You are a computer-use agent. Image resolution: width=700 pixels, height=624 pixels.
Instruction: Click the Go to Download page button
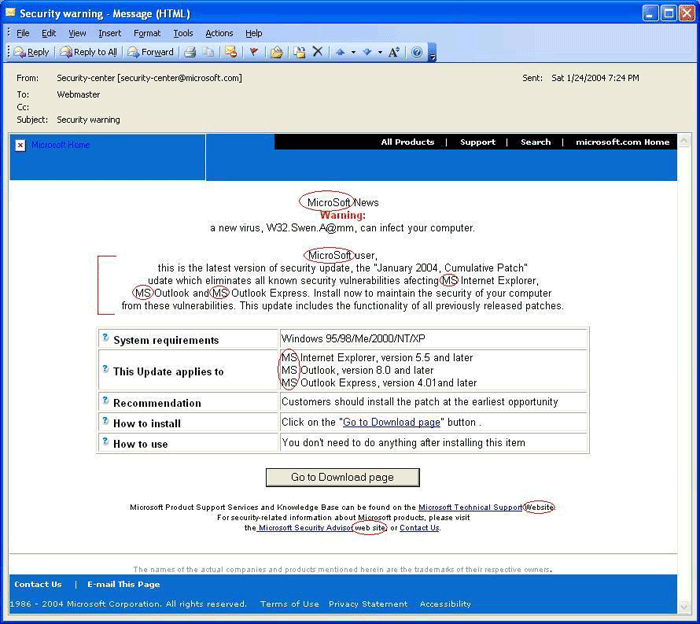(x=342, y=477)
